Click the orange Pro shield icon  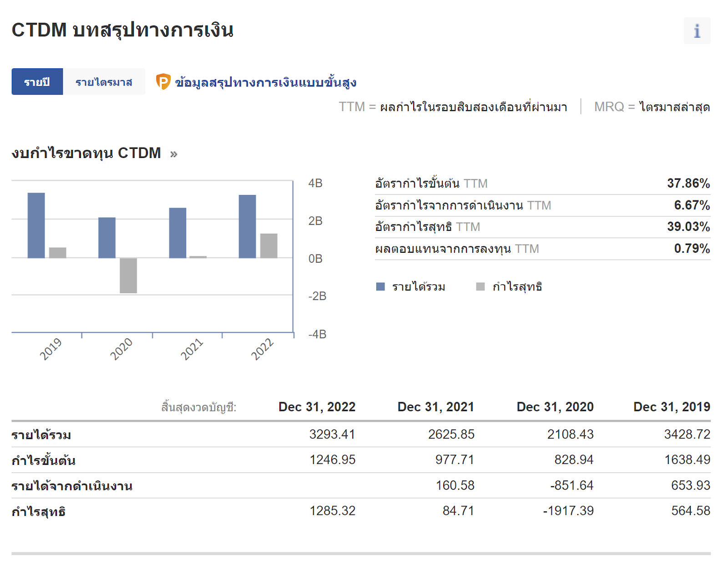coord(163,82)
